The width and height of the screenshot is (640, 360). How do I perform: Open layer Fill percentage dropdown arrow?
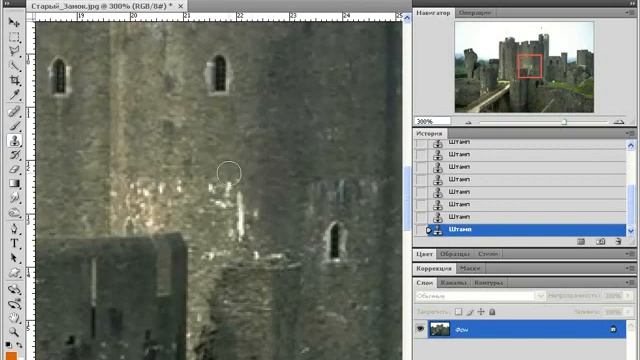[x=628, y=312]
